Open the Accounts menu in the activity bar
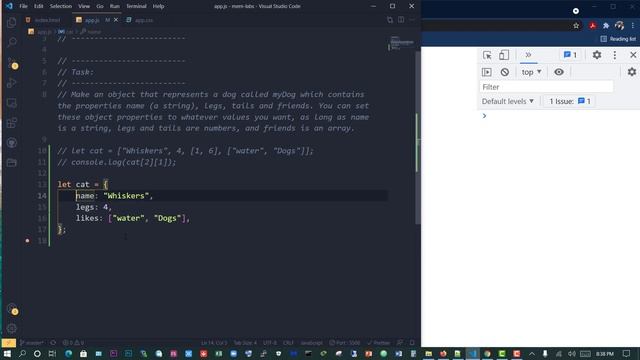 pyautogui.click(x=12, y=309)
